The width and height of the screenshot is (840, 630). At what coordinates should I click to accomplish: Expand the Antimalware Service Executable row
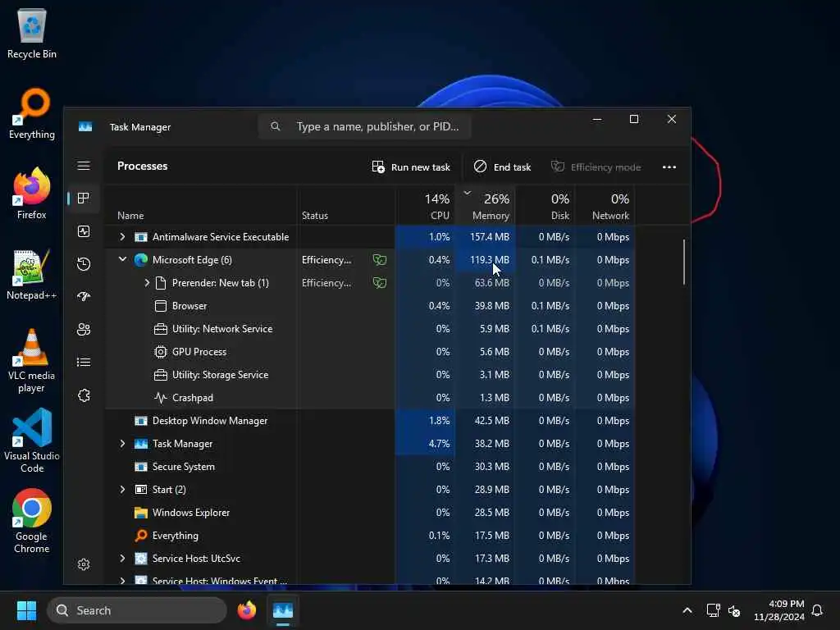click(123, 237)
